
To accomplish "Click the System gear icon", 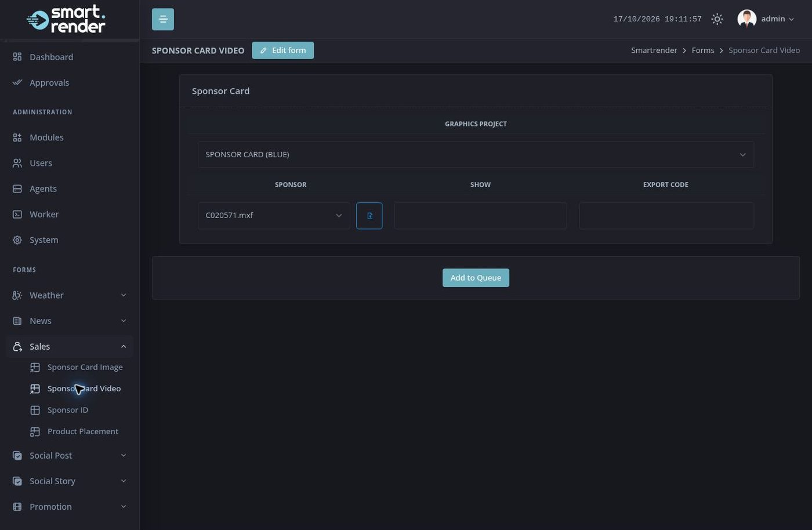I will pyautogui.click(x=17, y=239).
